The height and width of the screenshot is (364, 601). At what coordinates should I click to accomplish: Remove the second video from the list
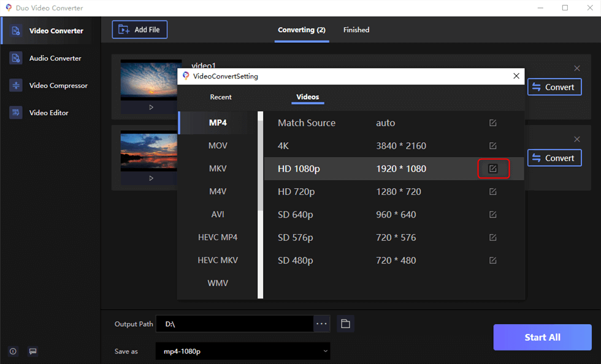[577, 139]
